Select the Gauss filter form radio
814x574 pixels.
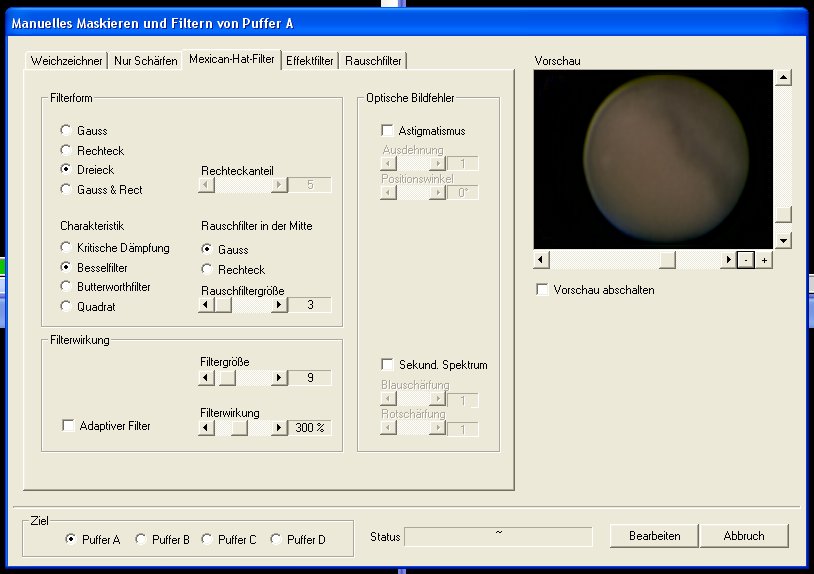click(66, 131)
